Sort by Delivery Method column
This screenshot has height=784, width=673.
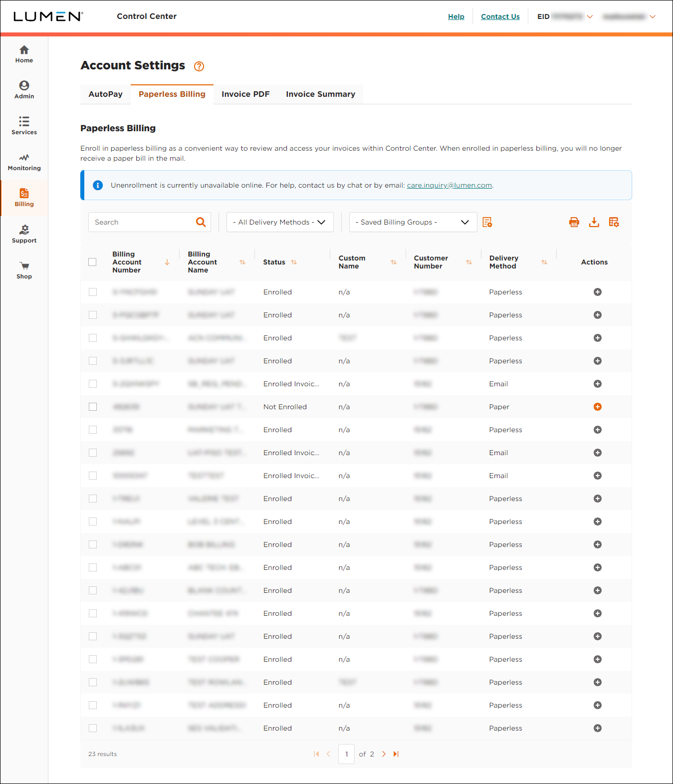(544, 262)
